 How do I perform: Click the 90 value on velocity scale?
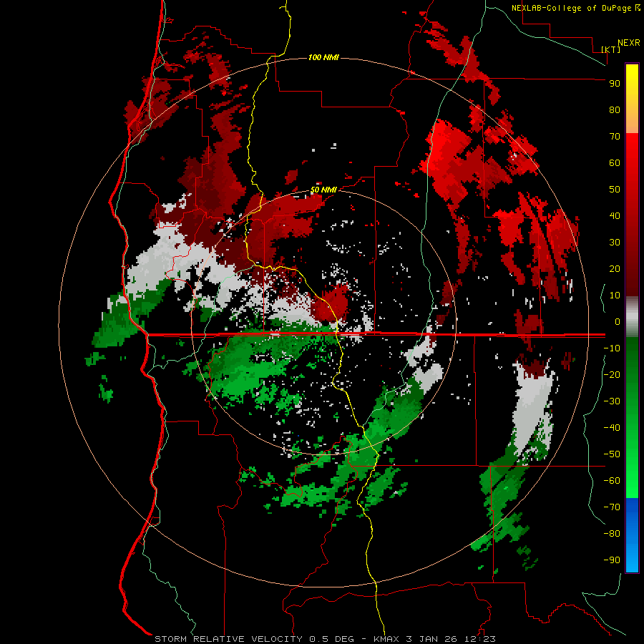point(615,84)
